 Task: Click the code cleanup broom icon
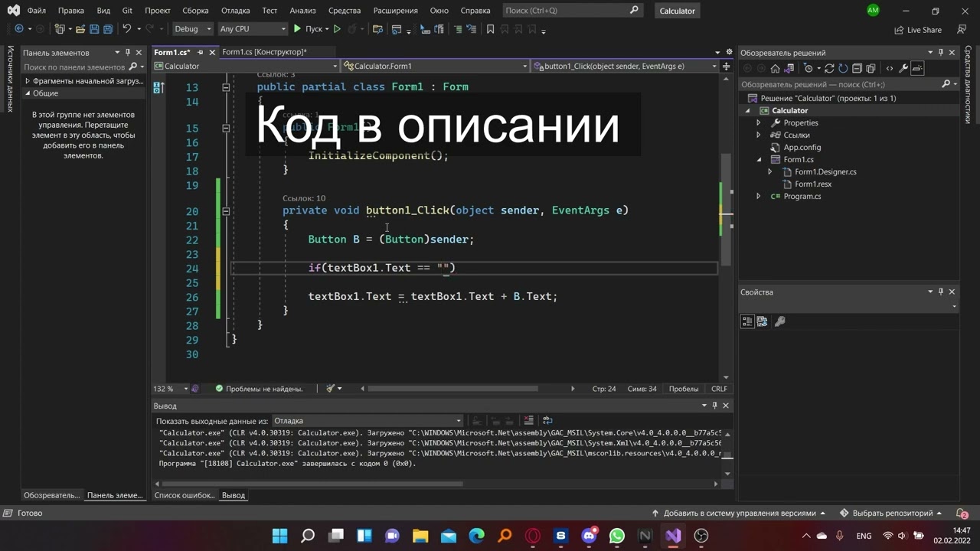pos(331,389)
